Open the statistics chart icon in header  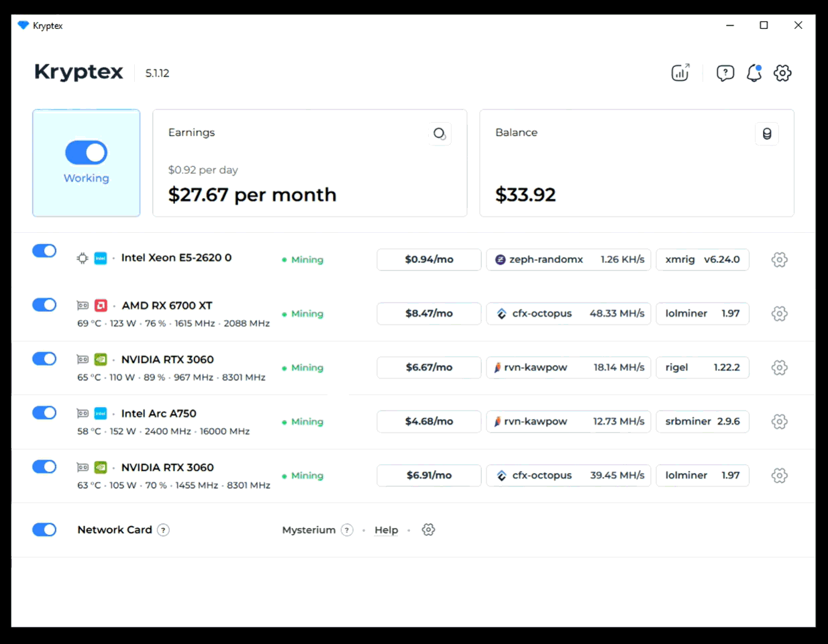(x=680, y=72)
